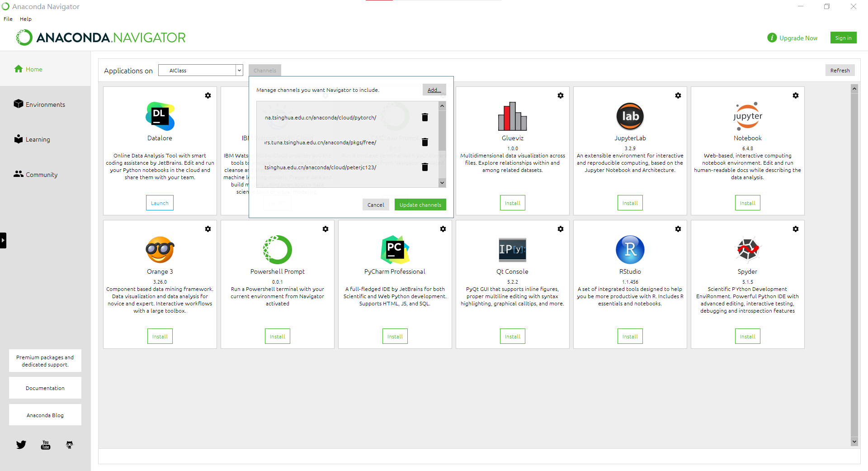This screenshot has height=471, width=868.
Task: Install Qt Console
Action: [x=513, y=337]
